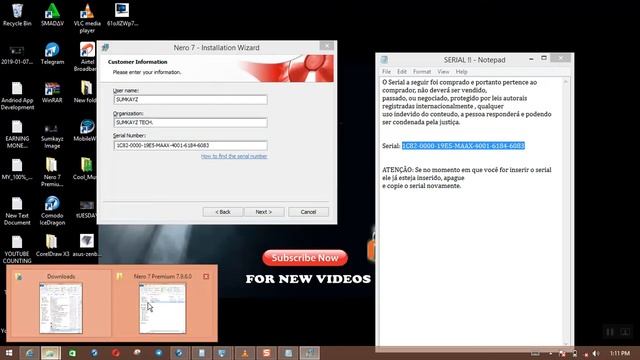
Task: Open the Cool_Mu desktop folder
Action: click(86, 169)
